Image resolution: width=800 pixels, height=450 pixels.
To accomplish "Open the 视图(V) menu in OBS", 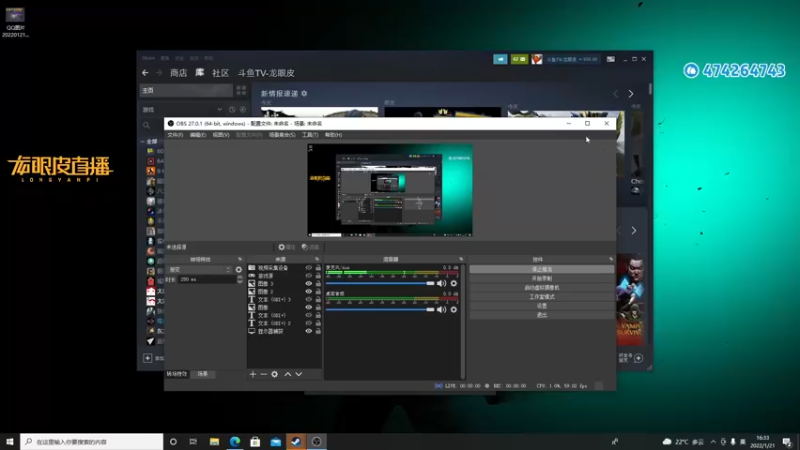I will pos(221,135).
